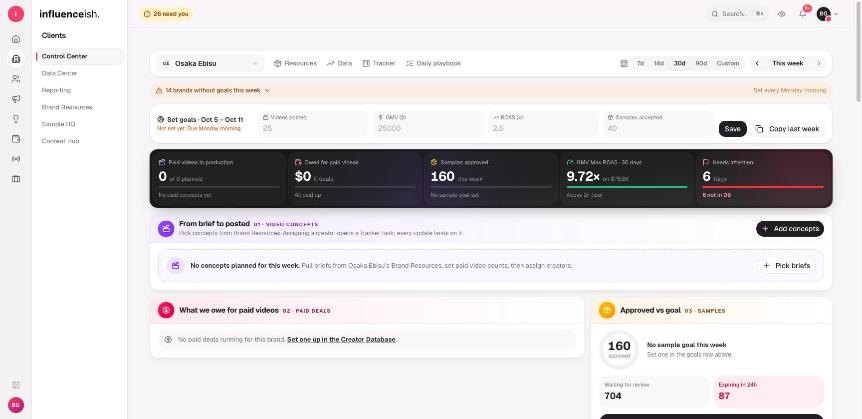Open the home icon in the sidebar rail

(16, 39)
